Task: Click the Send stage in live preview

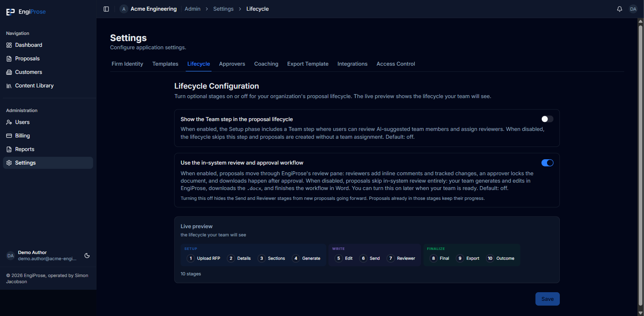Action: click(369, 259)
